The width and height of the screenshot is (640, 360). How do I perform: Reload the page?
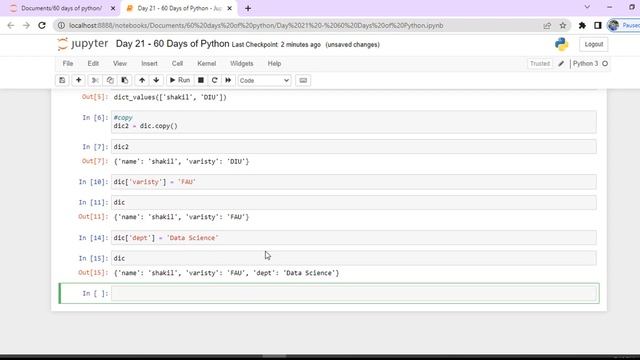[42, 25]
